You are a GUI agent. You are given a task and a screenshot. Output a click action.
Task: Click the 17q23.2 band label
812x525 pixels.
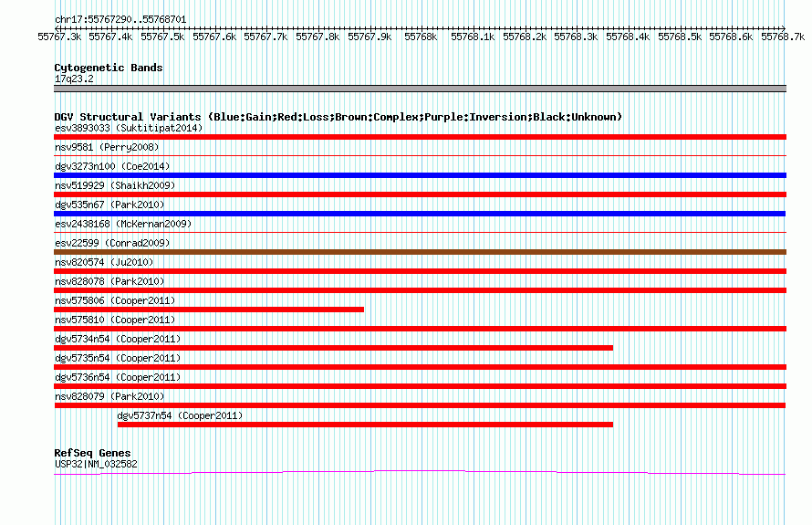(74, 79)
